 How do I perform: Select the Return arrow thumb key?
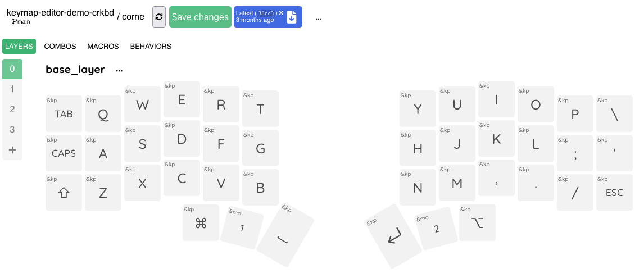click(x=393, y=236)
